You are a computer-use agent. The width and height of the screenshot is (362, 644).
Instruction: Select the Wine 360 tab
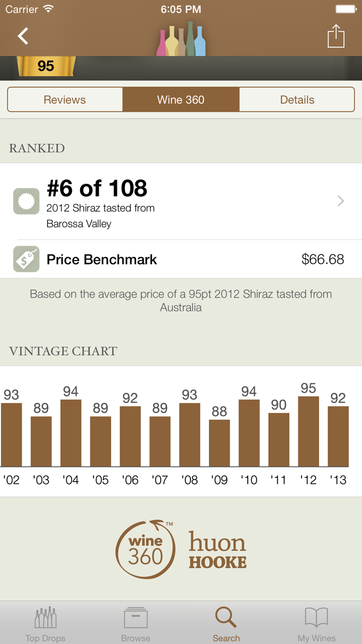pos(180,99)
